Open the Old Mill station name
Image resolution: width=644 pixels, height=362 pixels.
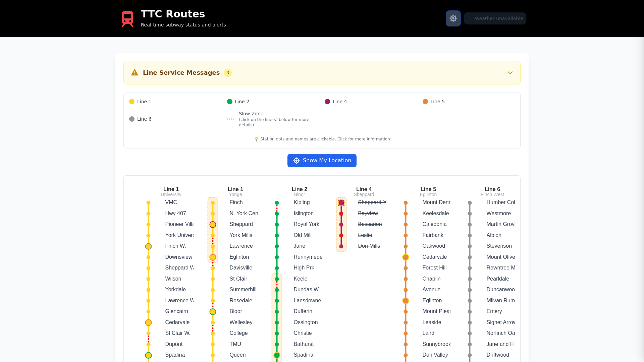pos(303,235)
